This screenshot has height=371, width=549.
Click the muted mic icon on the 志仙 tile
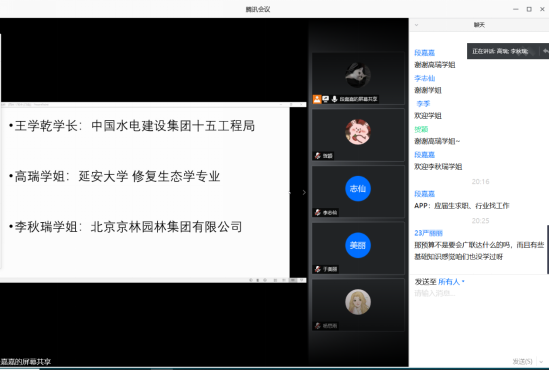(318, 212)
